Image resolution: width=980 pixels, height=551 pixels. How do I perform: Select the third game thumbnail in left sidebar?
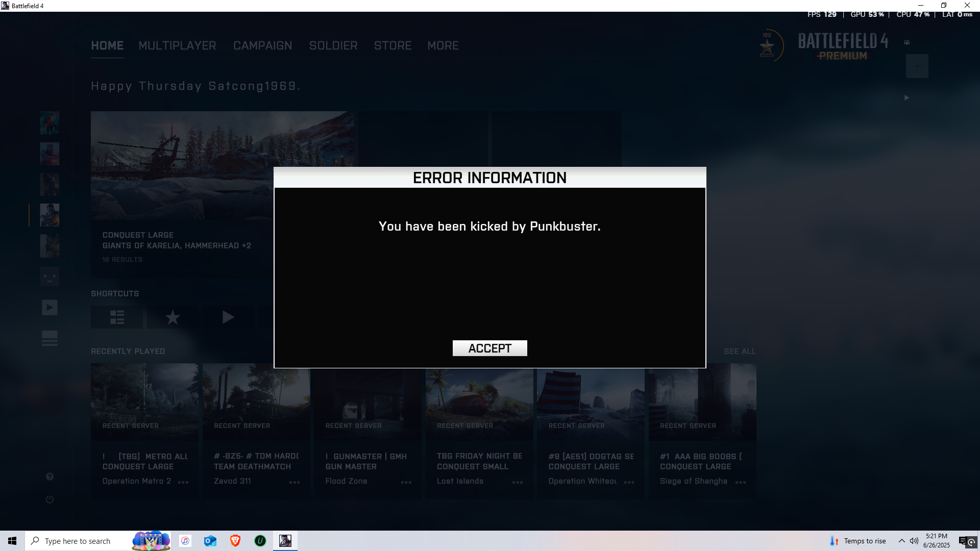tap(50, 184)
